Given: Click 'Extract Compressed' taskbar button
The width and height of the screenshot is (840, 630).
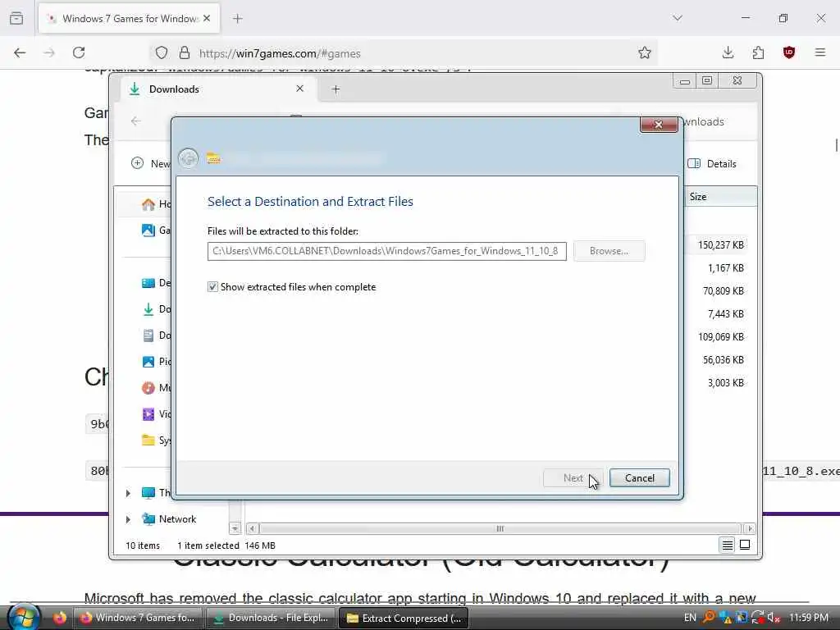Looking at the screenshot, I should [x=404, y=619].
